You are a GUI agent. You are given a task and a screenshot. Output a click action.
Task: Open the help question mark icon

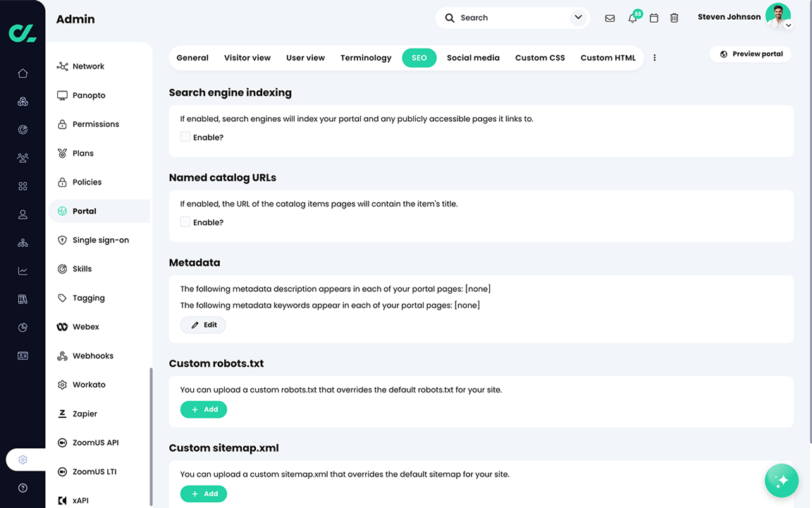point(23,488)
